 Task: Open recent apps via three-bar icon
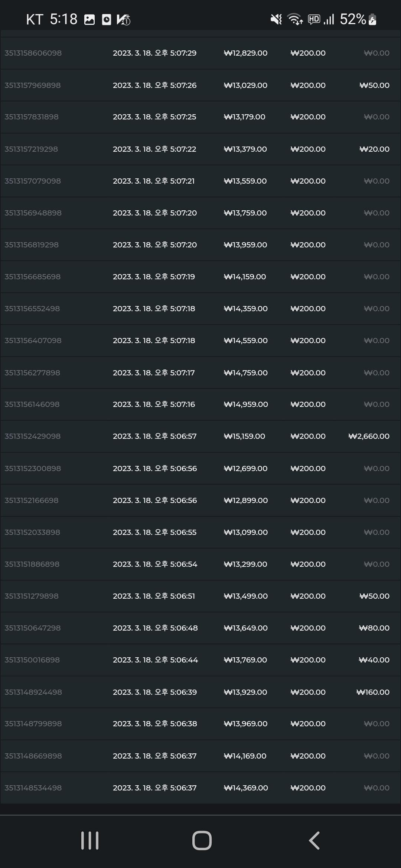click(90, 841)
